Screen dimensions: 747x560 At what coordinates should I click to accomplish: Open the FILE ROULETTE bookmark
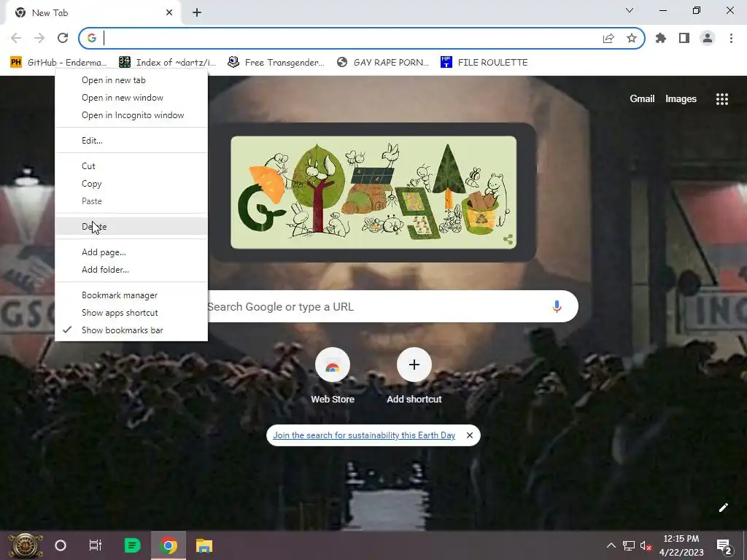click(x=484, y=63)
